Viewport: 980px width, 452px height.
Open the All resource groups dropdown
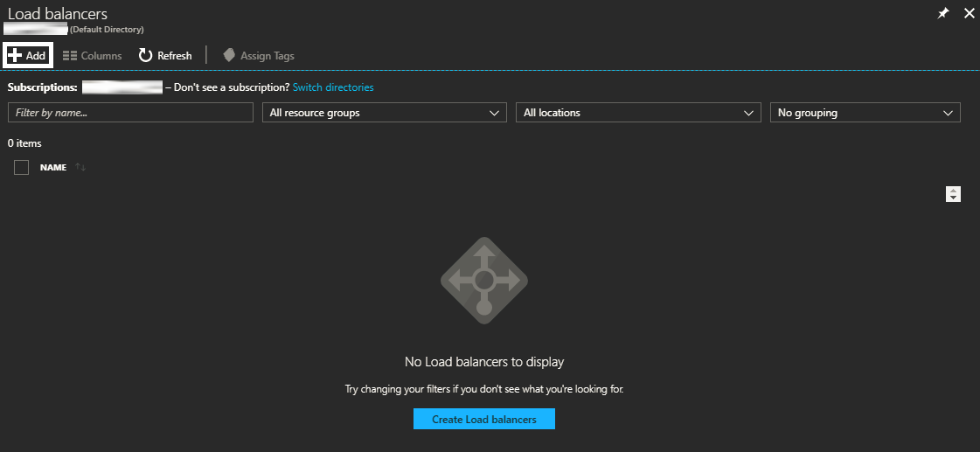coord(385,113)
